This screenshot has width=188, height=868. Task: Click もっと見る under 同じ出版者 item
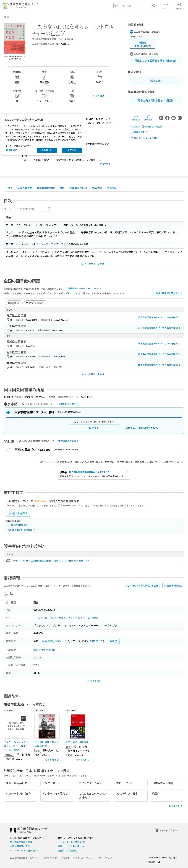(52, 759)
